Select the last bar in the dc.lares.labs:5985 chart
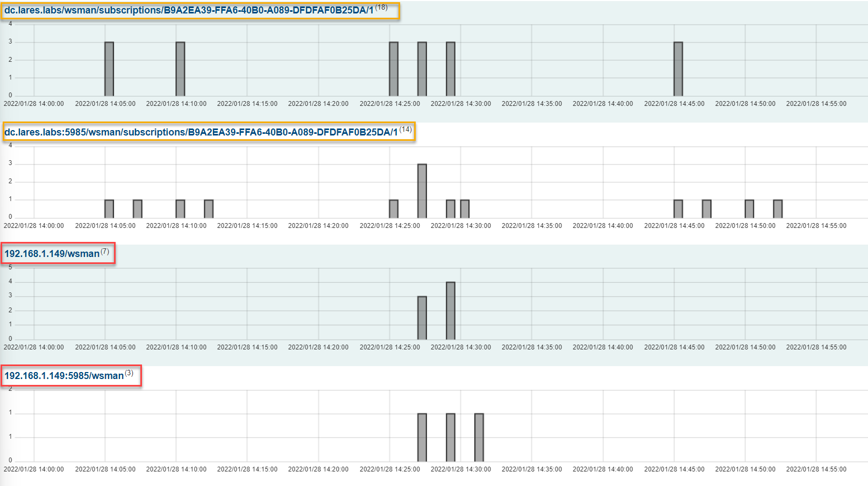The height and width of the screenshot is (486, 868). tap(778, 209)
